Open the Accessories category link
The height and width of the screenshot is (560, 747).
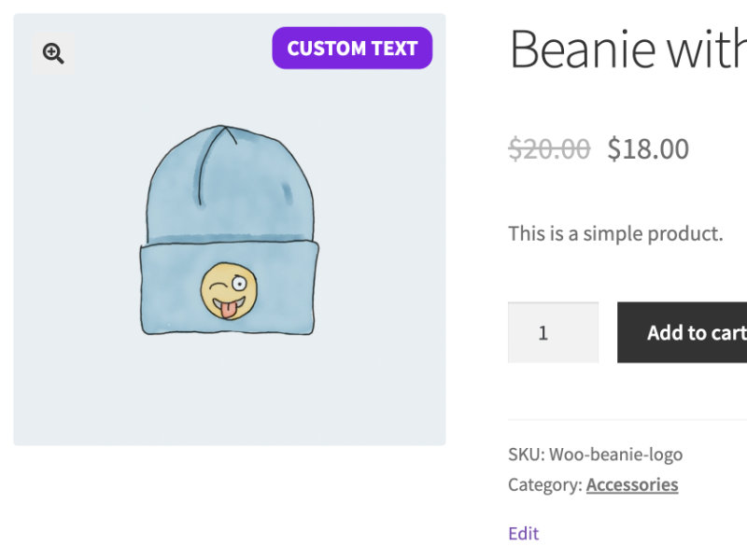point(632,484)
